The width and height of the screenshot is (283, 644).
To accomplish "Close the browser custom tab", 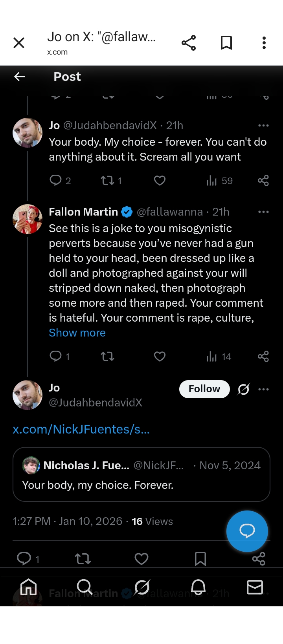I will (x=19, y=43).
